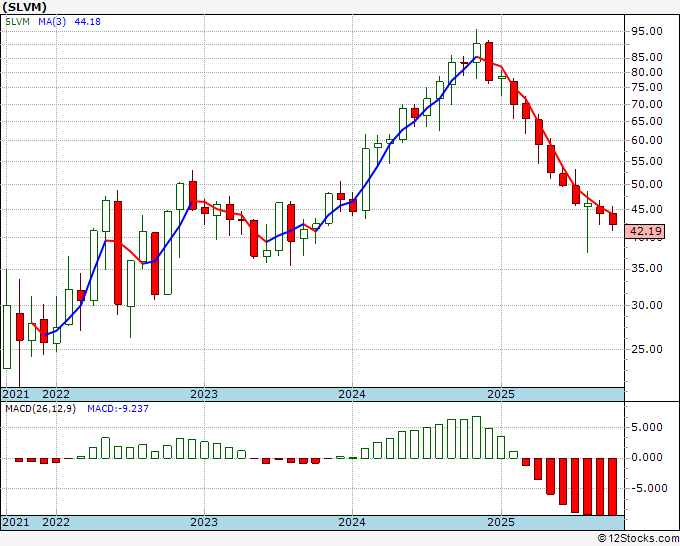Screen dimensions: 680x546
Task: Click 2021 on the MACD panel timeline
Action: 16,522
